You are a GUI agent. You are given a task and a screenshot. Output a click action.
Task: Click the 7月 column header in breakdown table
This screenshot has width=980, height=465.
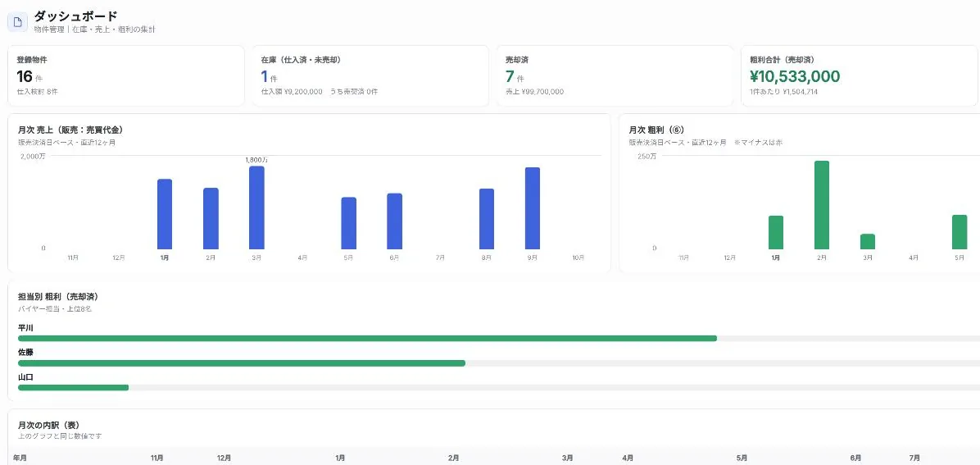point(914,458)
